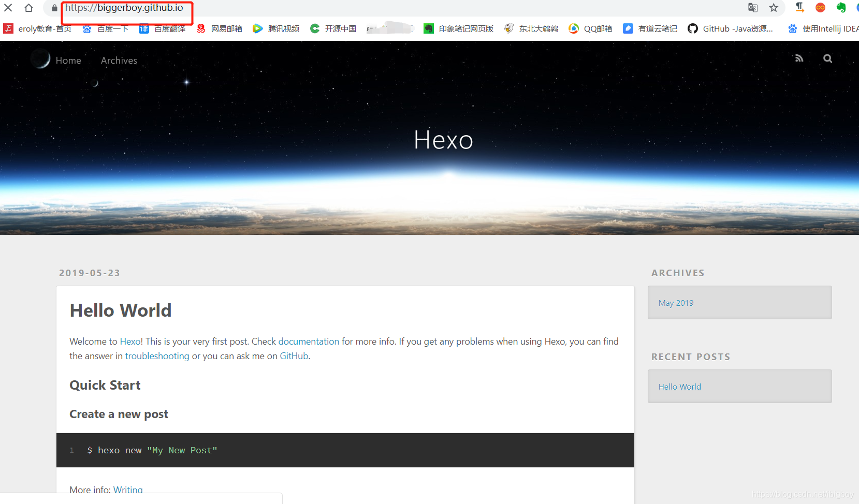
Task: Stop loading page with X button
Action: (x=8, y=8)
